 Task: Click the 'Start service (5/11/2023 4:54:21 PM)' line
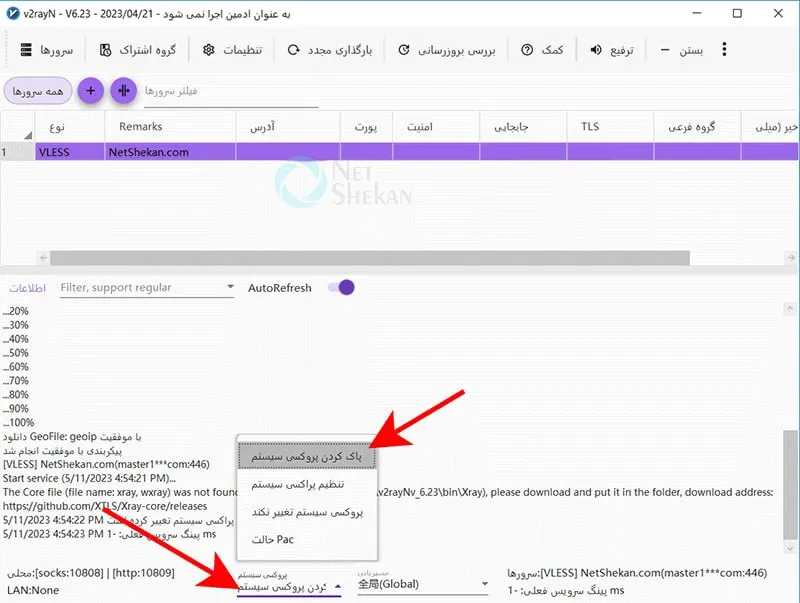click(89, 479)
